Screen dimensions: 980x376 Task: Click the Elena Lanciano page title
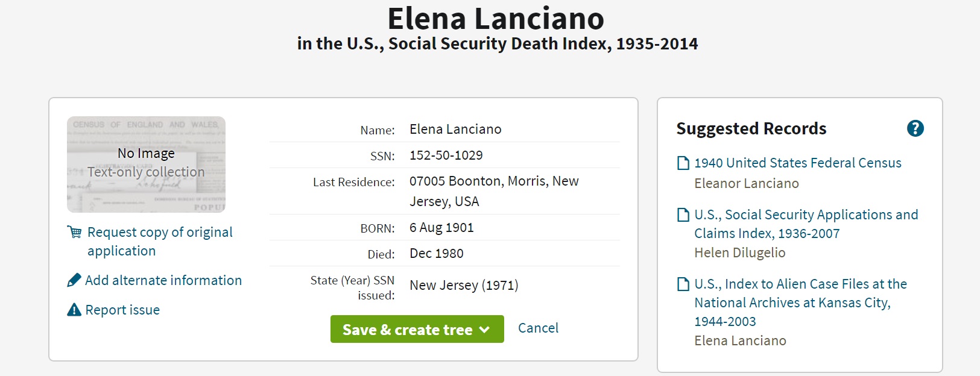point(496,19)
